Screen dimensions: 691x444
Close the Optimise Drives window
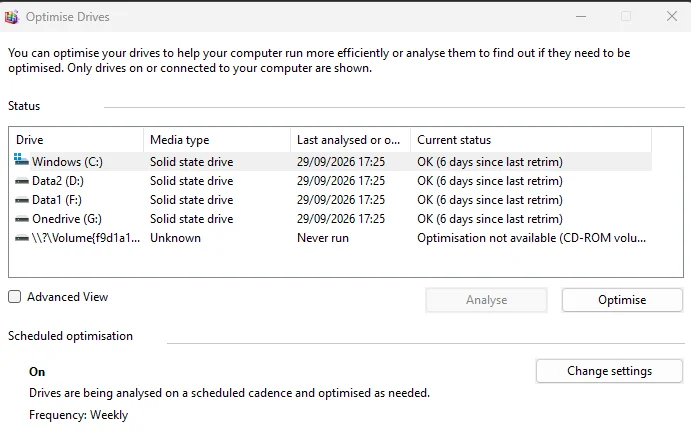pyautogui.click(x=672, y=17)
